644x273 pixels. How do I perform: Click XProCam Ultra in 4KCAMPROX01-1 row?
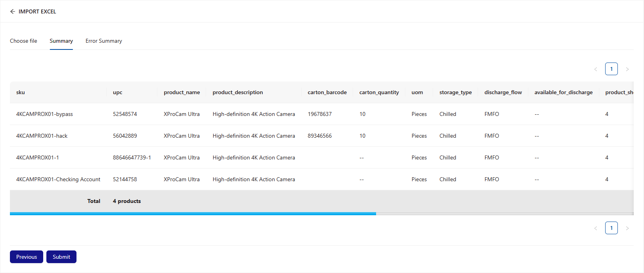tap(182, 157)
